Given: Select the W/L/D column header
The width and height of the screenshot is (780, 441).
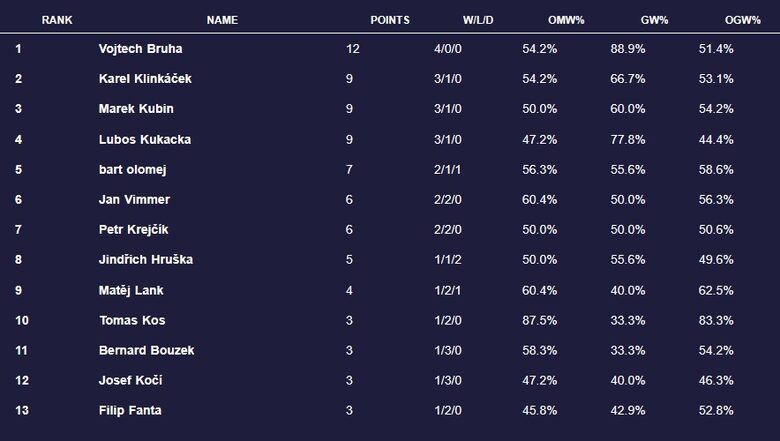Looking at the screenshot, I should 478,20.
